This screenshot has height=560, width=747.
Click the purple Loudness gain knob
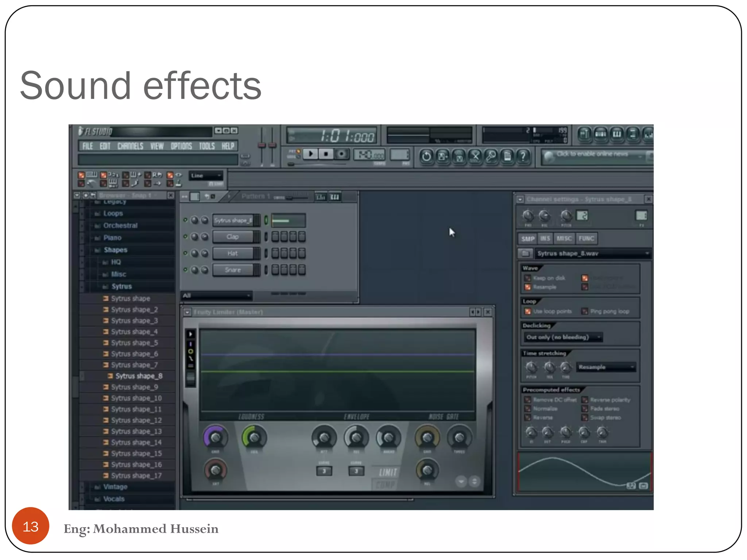216,437
